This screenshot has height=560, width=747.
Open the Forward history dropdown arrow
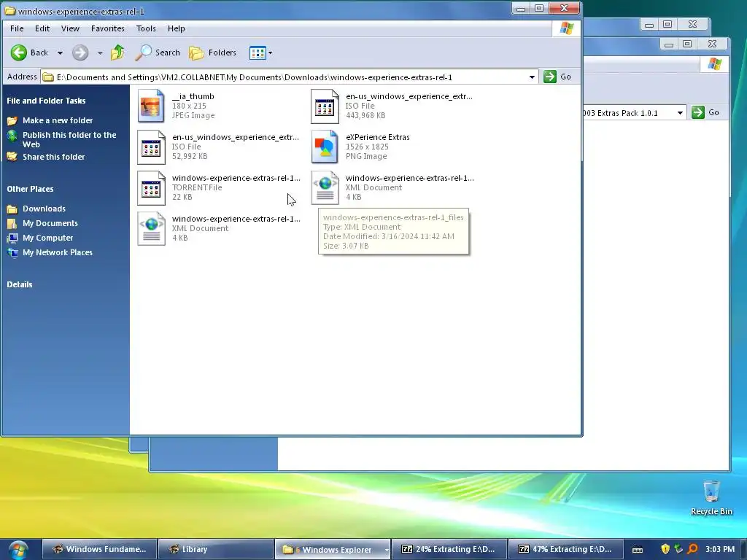pos(100,52)
